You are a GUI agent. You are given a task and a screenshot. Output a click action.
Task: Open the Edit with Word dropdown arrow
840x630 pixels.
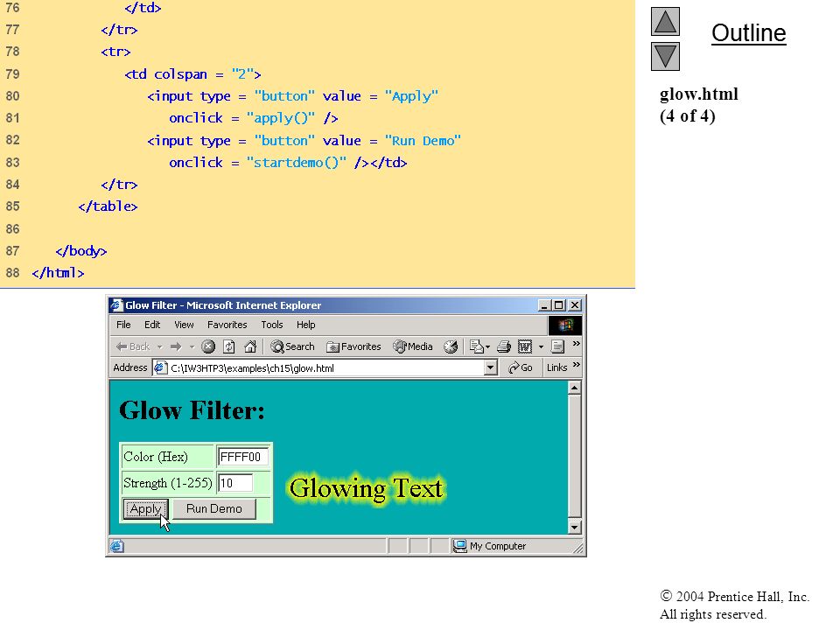pos(541,347)
